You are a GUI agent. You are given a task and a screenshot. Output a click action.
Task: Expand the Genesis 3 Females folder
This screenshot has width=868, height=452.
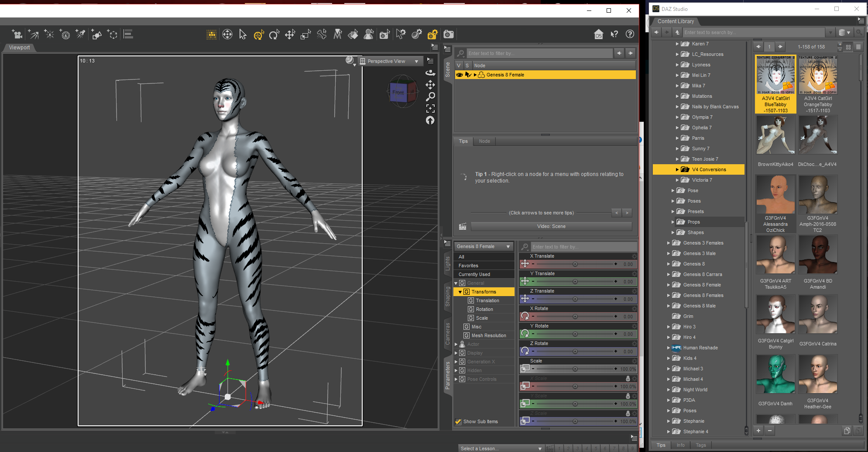tap(669, 243)
